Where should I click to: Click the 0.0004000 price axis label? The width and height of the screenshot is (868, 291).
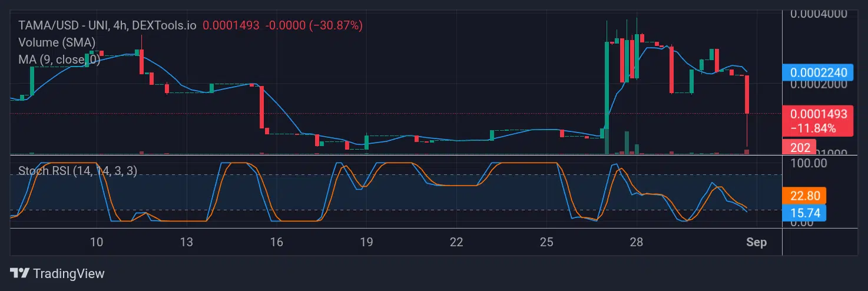pos(819,13)
